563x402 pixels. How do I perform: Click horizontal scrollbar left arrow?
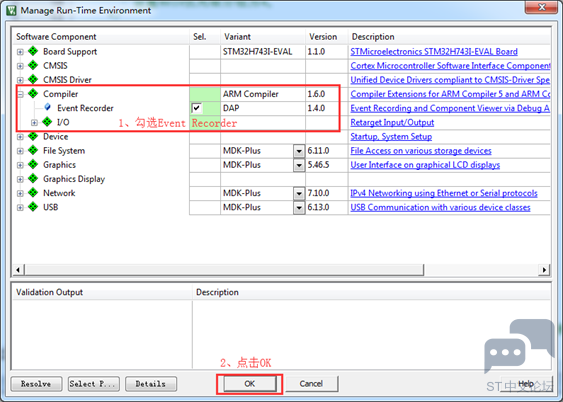(x=18, y=270)
